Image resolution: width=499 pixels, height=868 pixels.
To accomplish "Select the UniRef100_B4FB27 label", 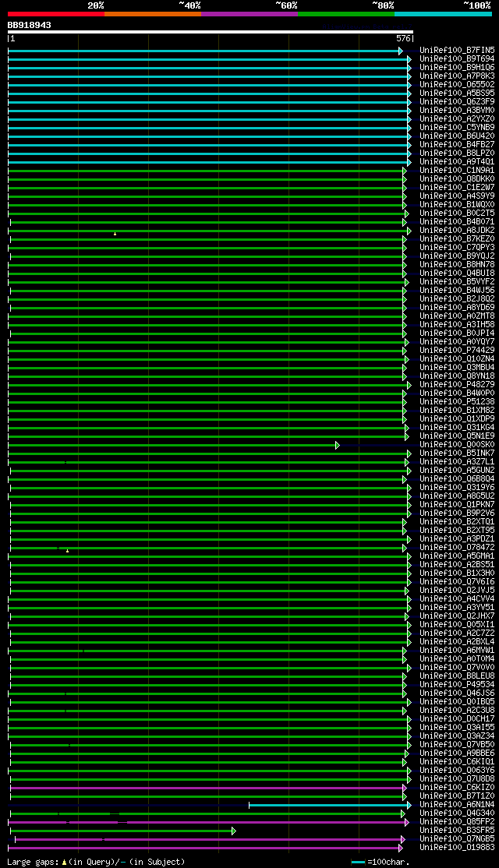I will pos(457,144).
